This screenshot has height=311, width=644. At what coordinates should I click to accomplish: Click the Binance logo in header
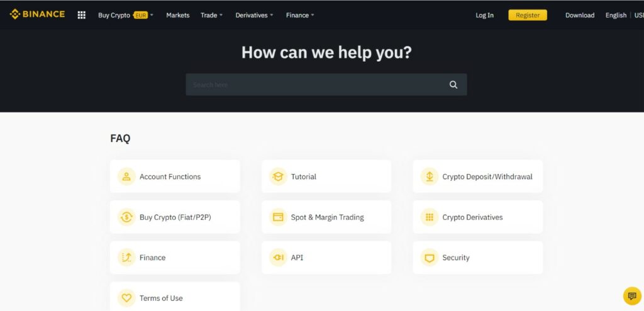point(37,14)
